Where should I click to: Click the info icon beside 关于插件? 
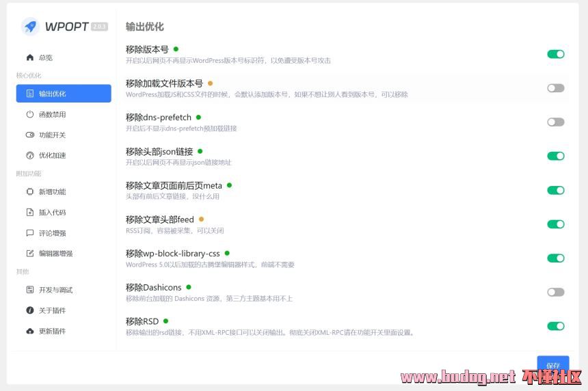(30, 310)
